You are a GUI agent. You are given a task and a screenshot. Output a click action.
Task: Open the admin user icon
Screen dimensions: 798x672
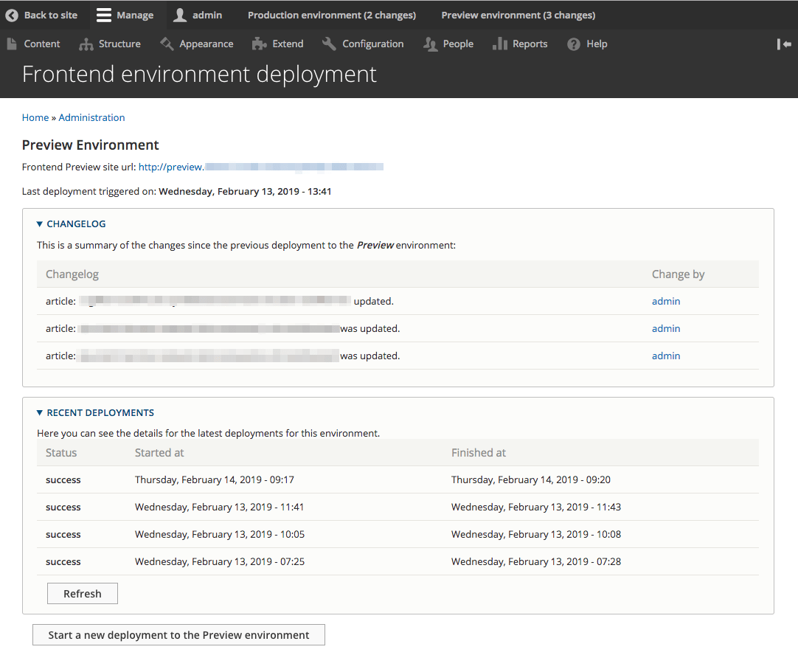tap(180, 15)
